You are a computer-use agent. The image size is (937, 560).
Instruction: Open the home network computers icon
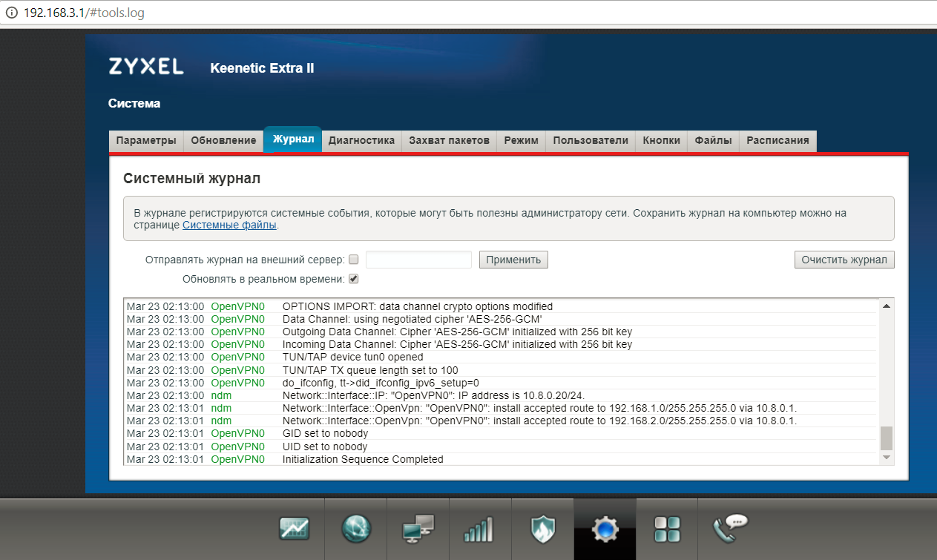coord(418,529)
